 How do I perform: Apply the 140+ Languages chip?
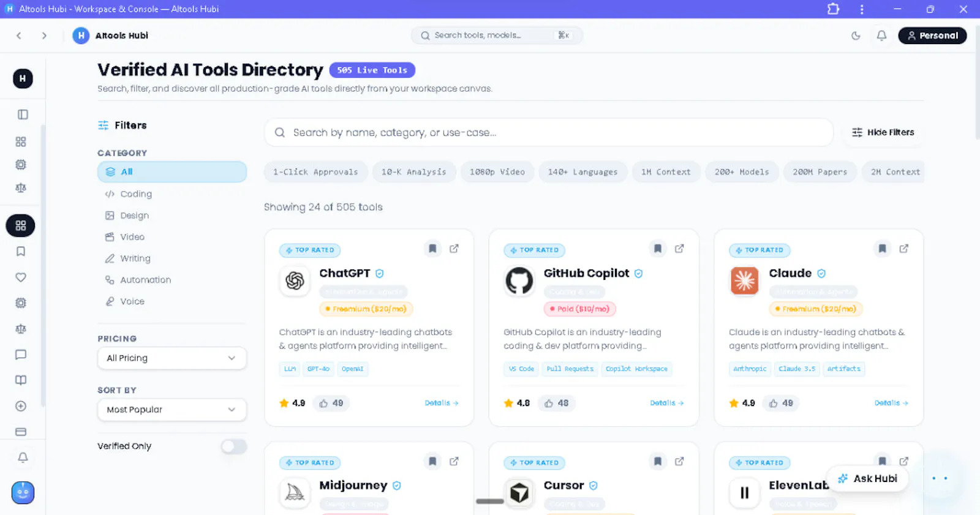[x=582, y=172]
